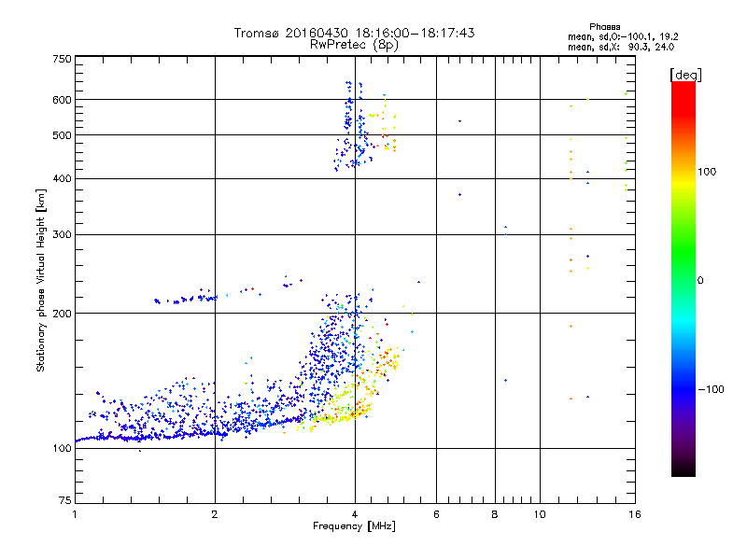This screenshot has width=747, height=560.
Task: Click the x-axis tick label "16"
Action: (635, 514)
